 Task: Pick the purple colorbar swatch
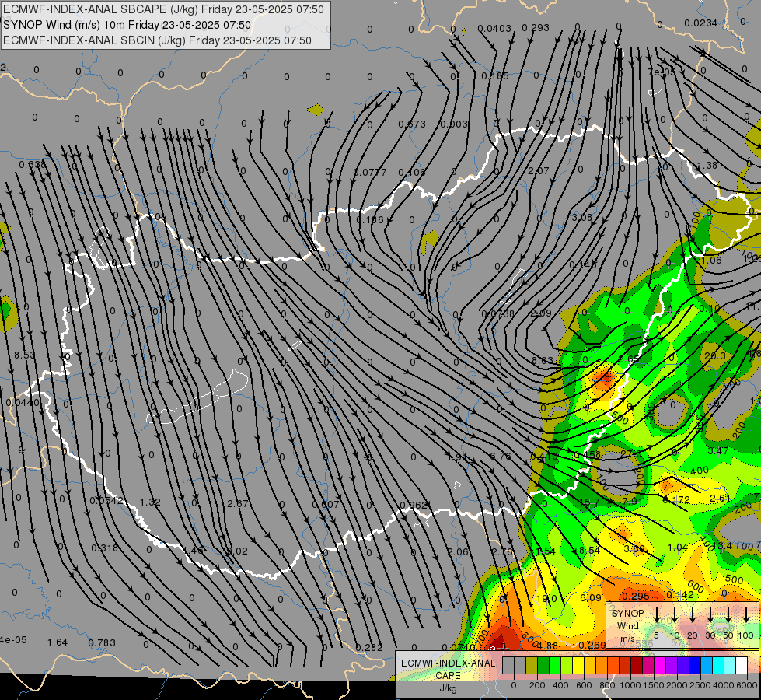[671, 666]
